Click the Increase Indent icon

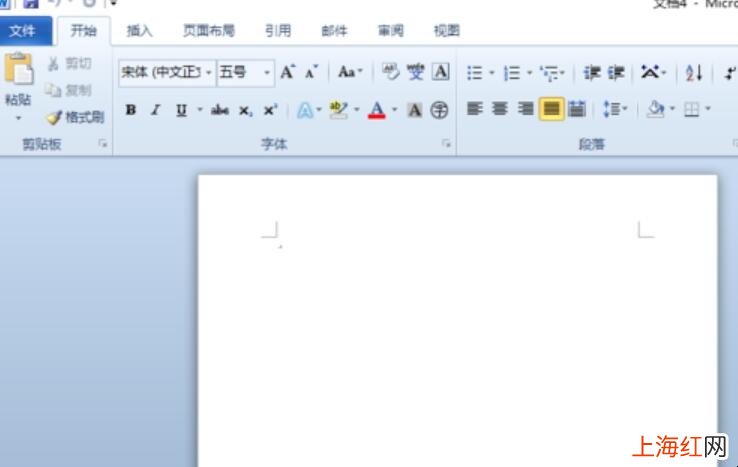point(616,73)
